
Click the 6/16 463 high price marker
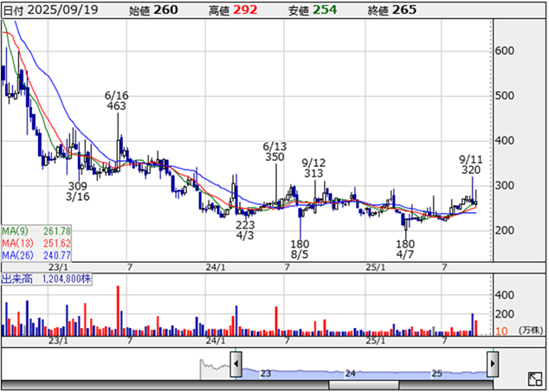coord(116,100)
